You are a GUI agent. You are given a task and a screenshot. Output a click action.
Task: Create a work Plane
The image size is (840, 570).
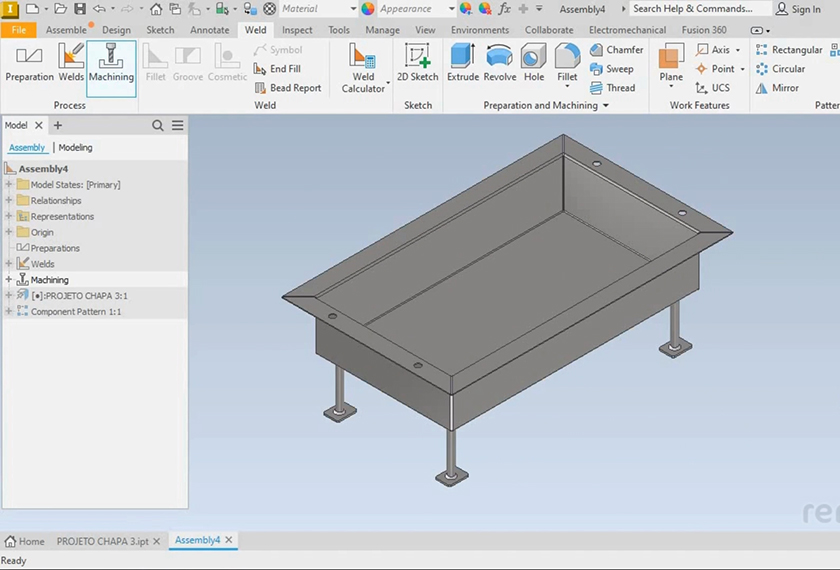(671, 64)
